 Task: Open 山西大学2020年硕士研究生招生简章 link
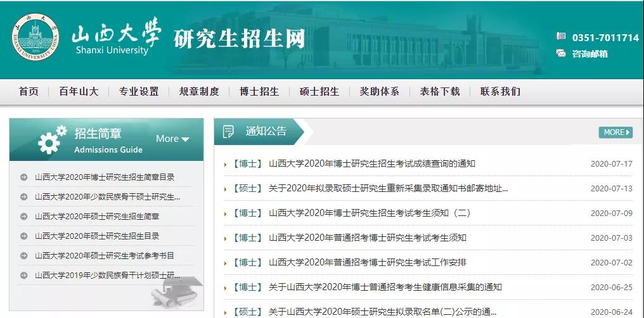pyautogui.click(x=97, y=217)
